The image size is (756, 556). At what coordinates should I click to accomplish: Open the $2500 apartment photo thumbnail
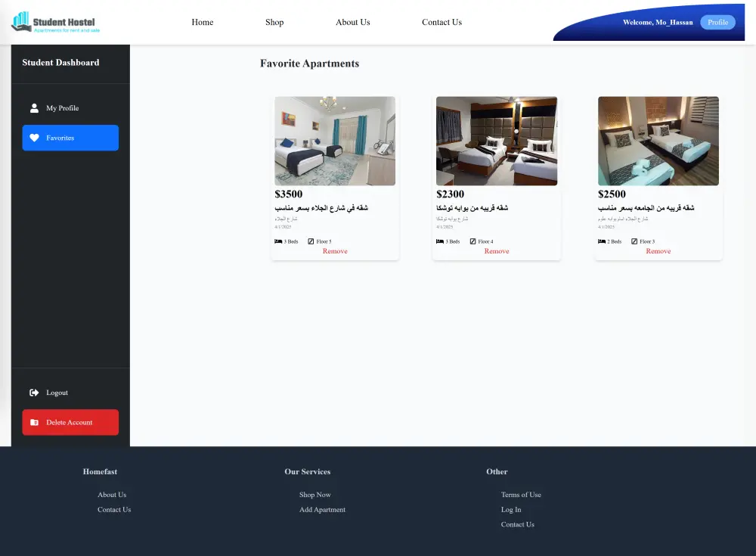(658, 141)
